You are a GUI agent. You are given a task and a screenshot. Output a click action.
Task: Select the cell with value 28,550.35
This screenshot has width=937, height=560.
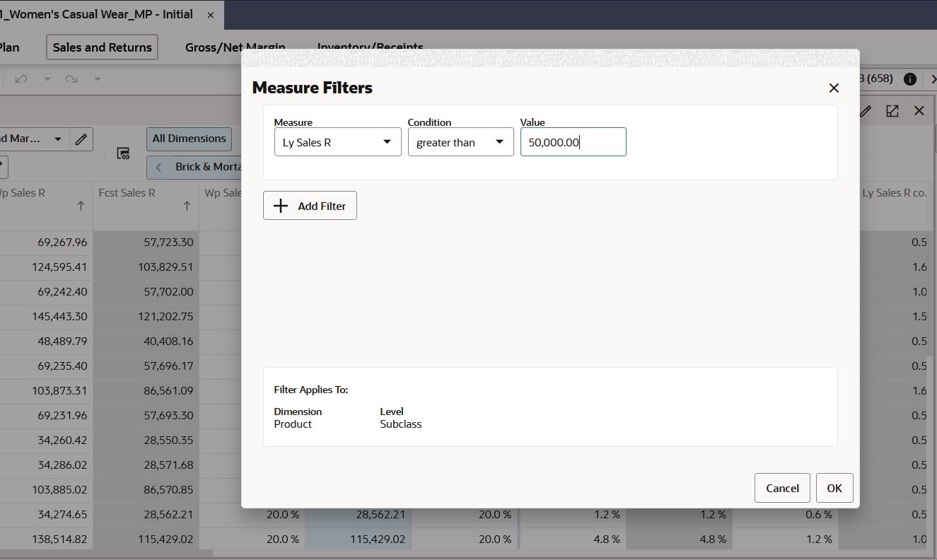[x=146, y=441]
